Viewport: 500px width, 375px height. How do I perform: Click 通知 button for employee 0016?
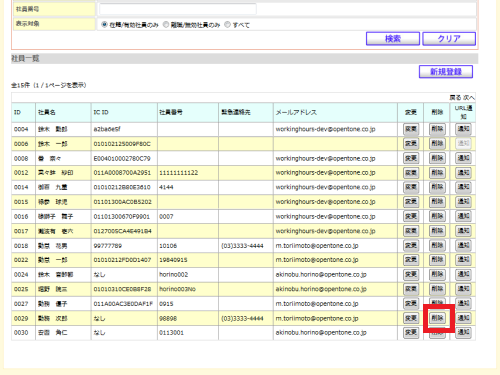[x=463, y=217]
